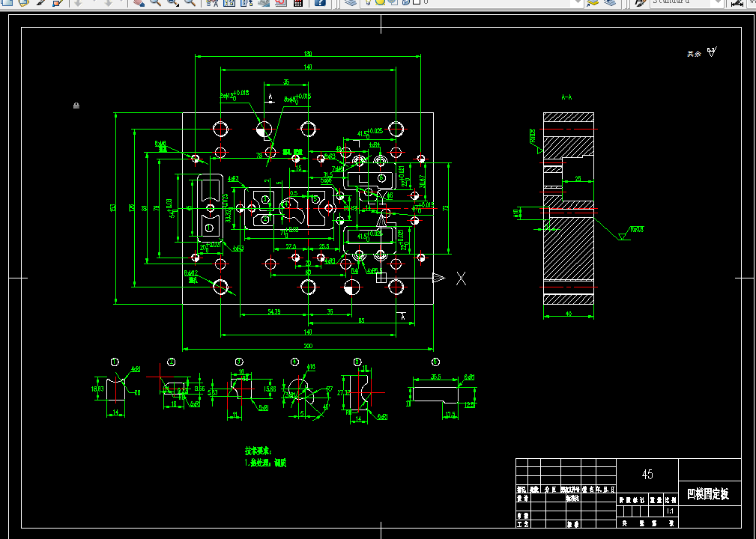Open the DesignCenter toolbar icon
This screenshot has height=539, width=756.
coord(229,2)
